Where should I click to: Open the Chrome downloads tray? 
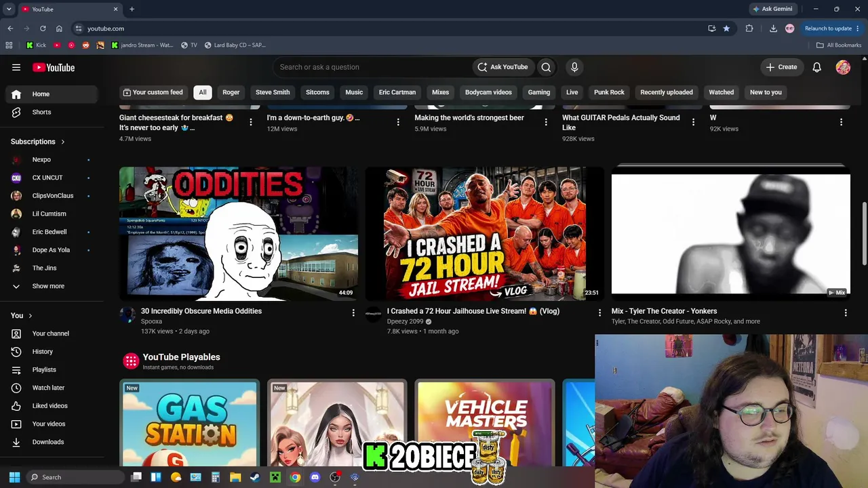773,28
